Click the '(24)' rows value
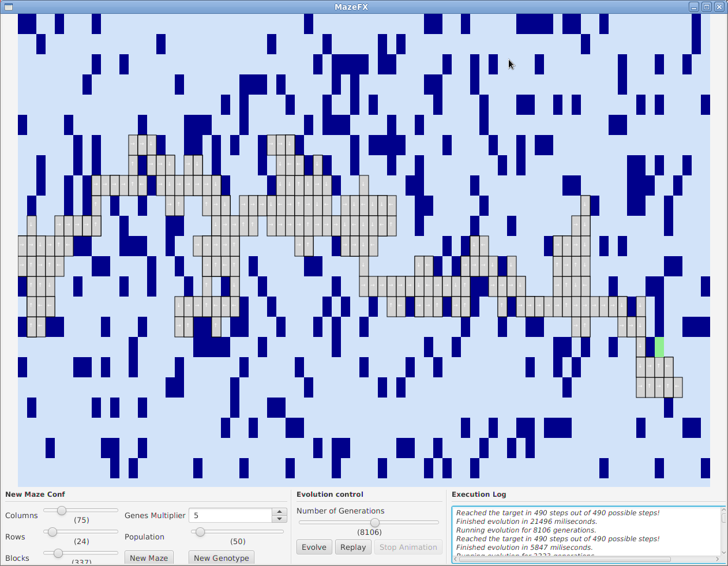 (81, 542)
